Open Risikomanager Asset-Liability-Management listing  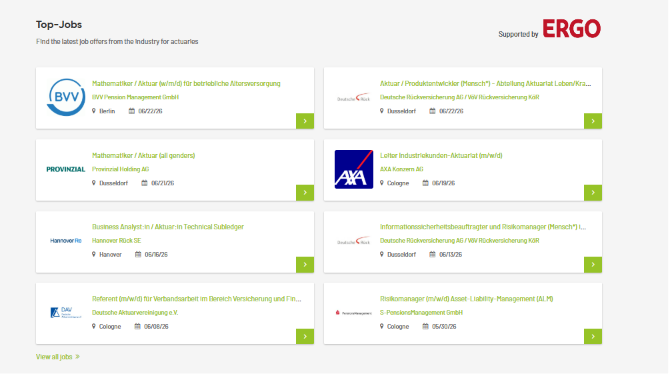point(466,299)
